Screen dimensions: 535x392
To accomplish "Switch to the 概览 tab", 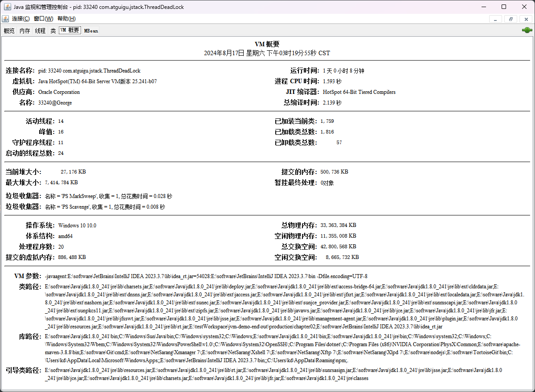I will tap(9, 31).
